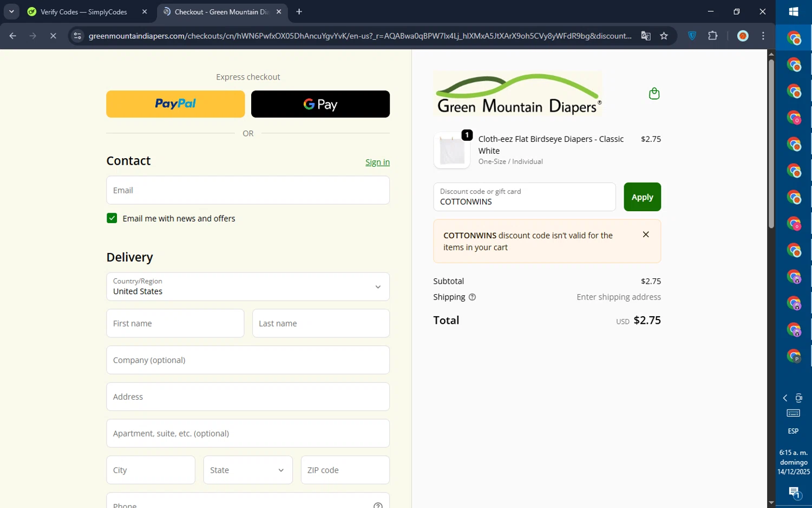Pay with Google Pay
812x508 pixels.
pos(320,104)
